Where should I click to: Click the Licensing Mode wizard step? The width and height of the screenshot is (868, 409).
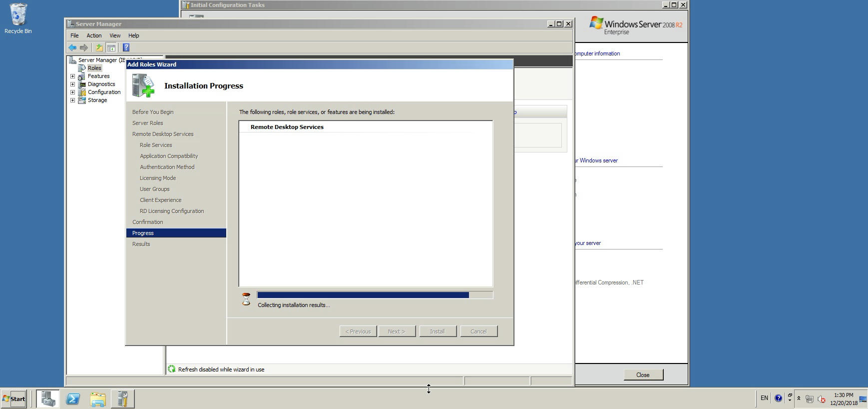click(x=158, y=178)
